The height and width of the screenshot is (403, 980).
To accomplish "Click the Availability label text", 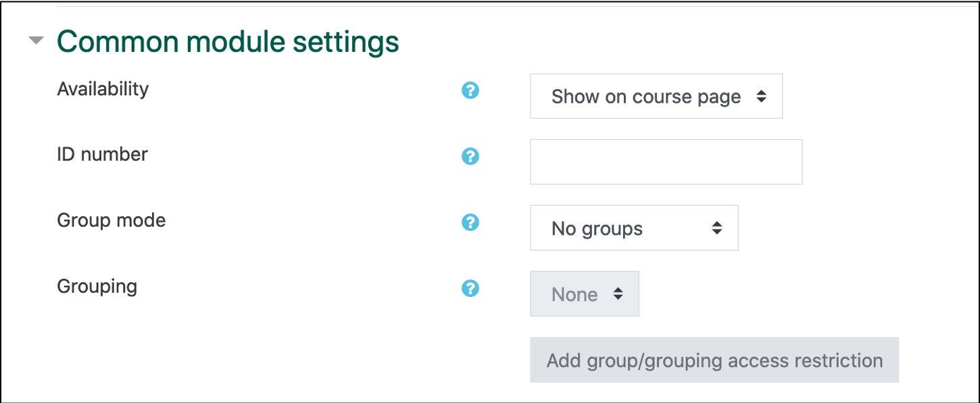I will (102, 88).
